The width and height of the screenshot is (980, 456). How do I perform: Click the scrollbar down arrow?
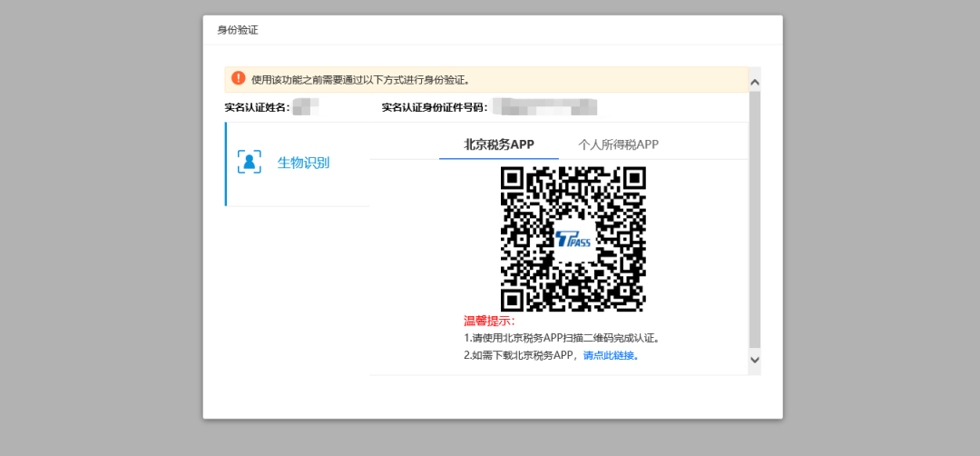click(754, 360)
